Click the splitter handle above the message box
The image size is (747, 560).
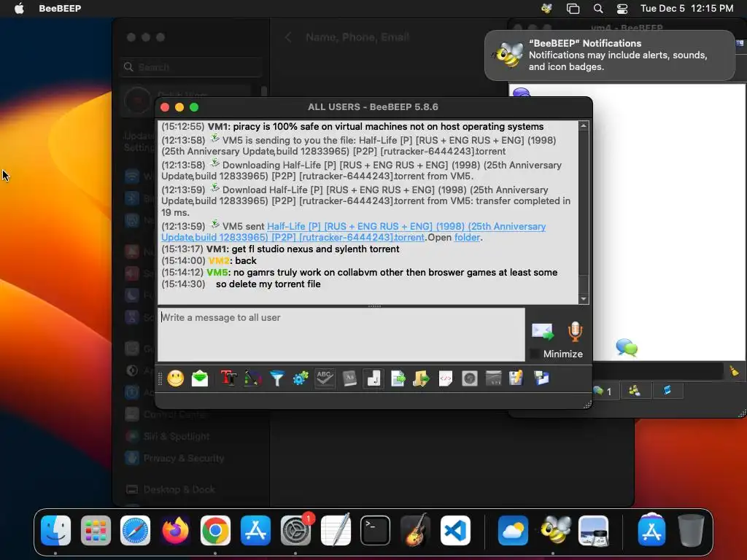coord(374,306)
